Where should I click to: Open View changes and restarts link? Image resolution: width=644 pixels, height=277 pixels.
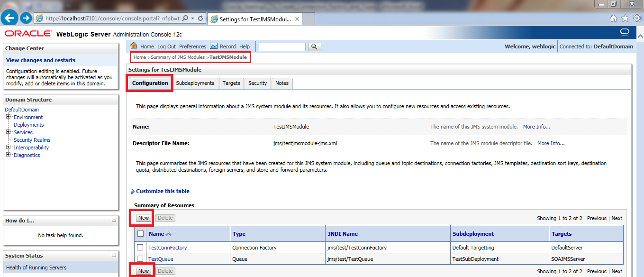41,60
